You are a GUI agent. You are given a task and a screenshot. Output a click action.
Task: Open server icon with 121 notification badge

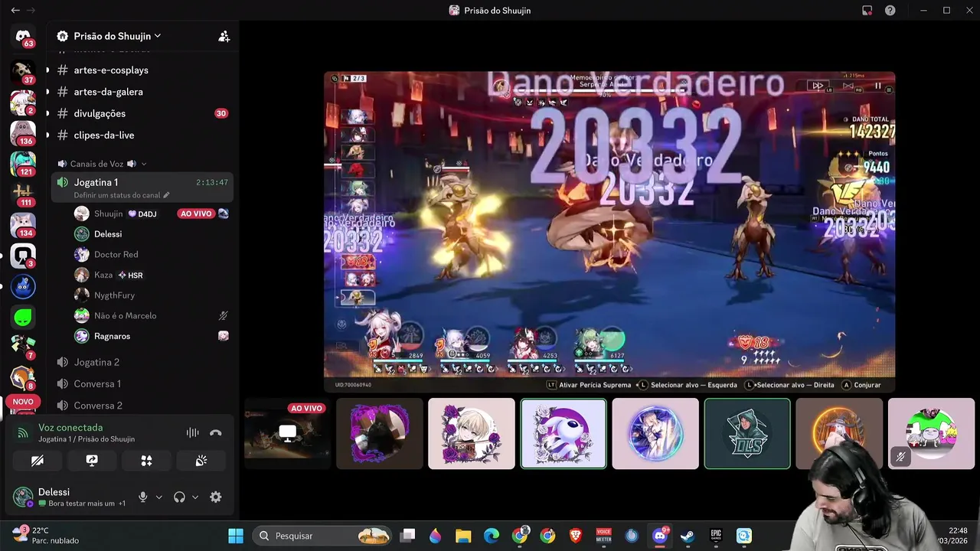pyautogui.click(x=23, y=163)
